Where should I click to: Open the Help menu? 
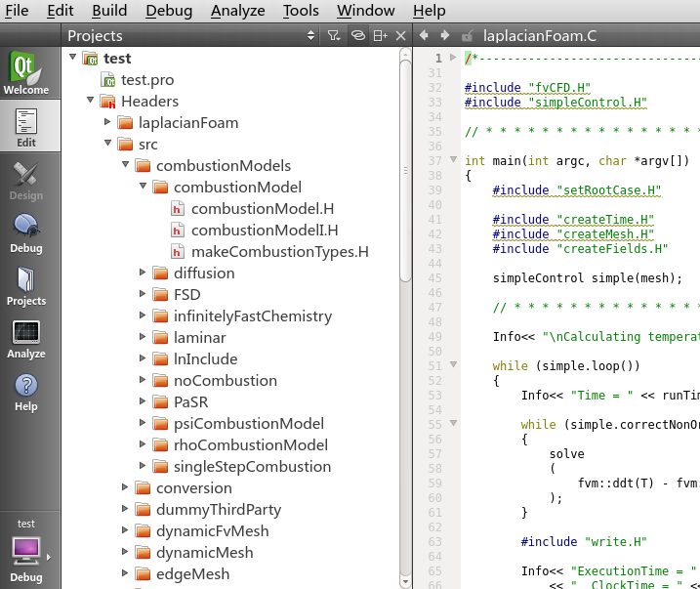click(x=429, y=11)
